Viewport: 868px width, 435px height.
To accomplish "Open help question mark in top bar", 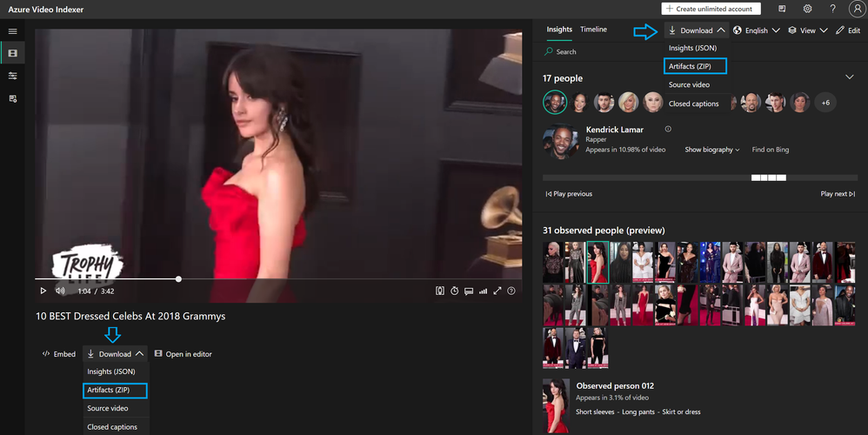I will coord(832,9).
